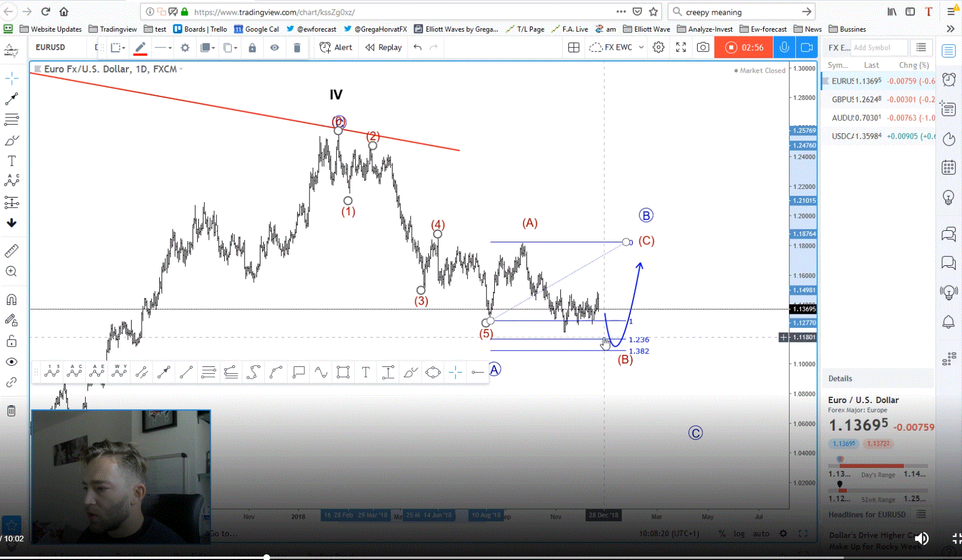Expand the Euro Fx/U.S. Dollar title dropdown
This screenshot has height=560, width=962.
(x=181, y=69)
